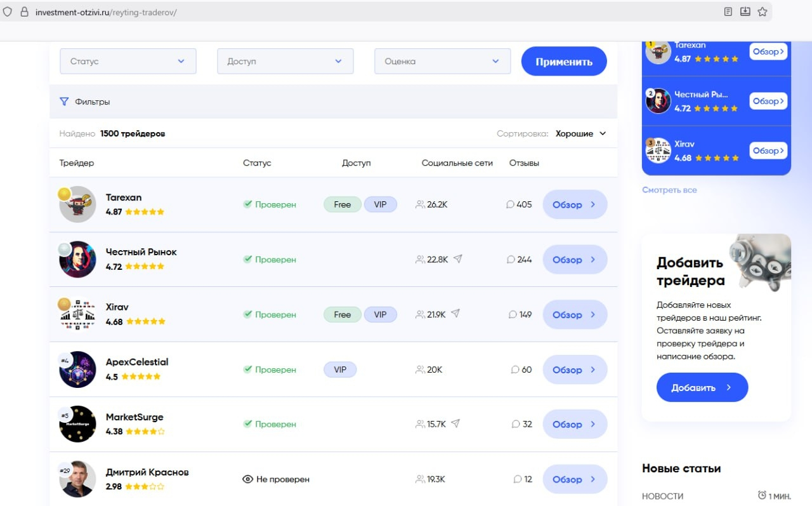Click comment bubble icon next to 32
Image resolution: width=812 pixels, height=506 pixels.
point(516,424)
